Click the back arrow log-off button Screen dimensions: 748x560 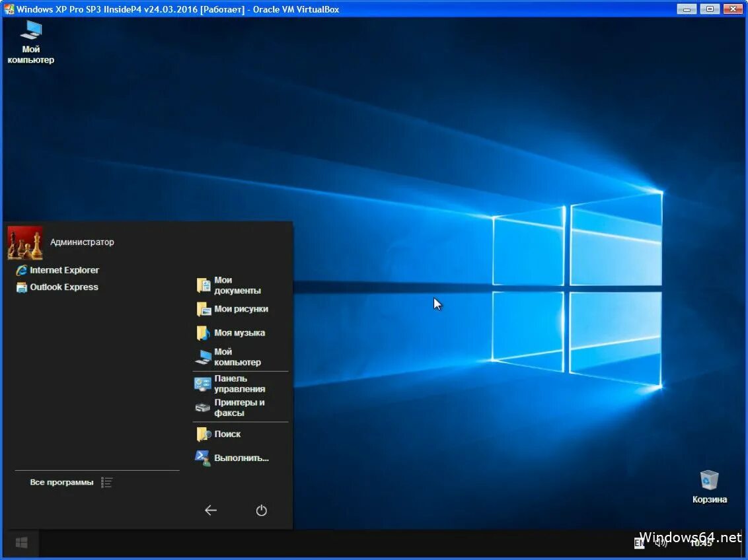[210, 510]
